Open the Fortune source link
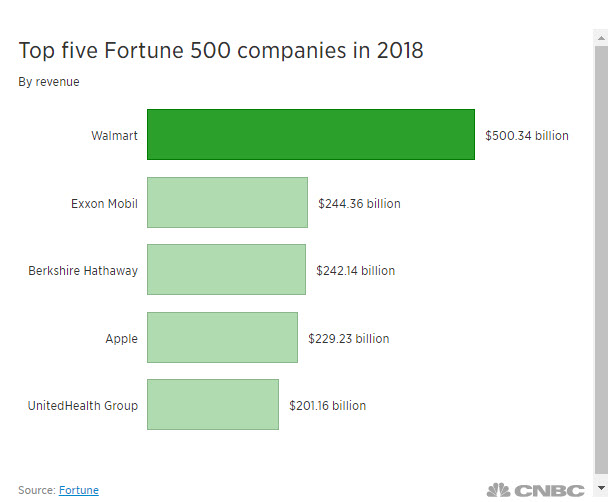The width and height of the screenshot is (608, 502). 79,490
